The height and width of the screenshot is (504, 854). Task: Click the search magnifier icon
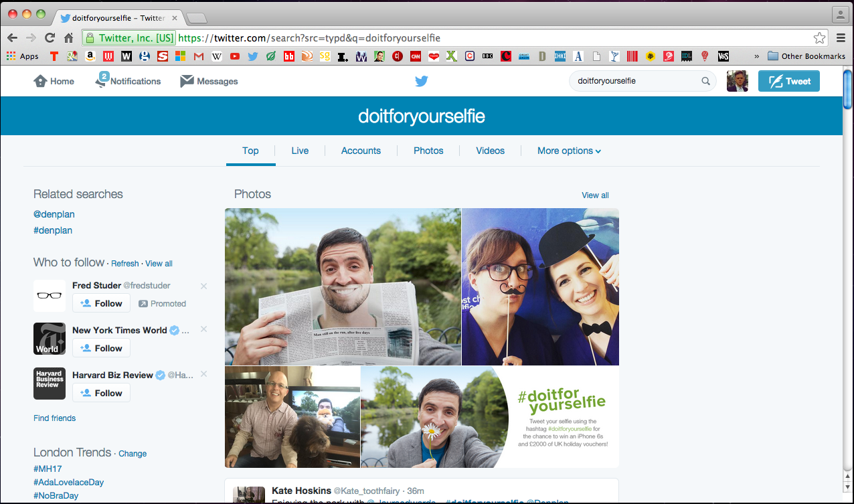705,81
